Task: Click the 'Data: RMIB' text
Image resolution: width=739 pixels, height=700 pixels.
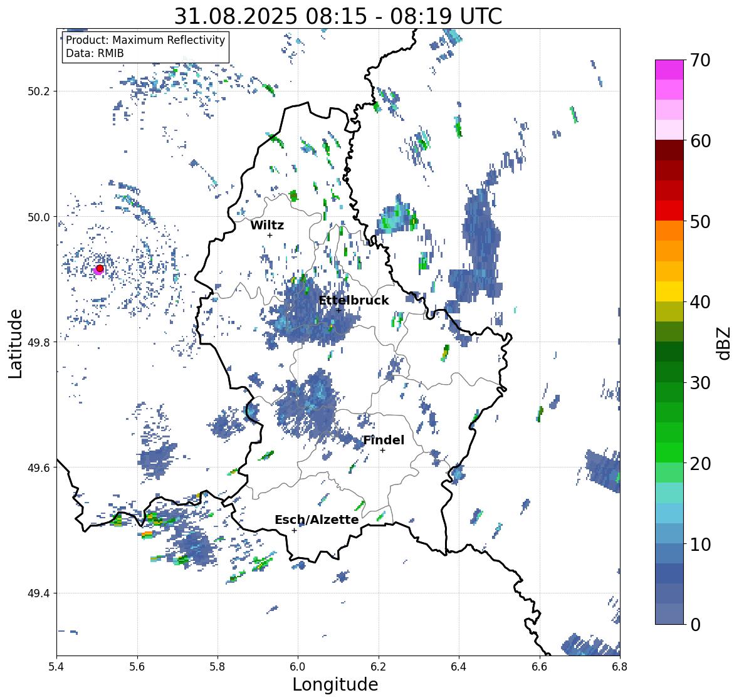Action: (95, 53)
